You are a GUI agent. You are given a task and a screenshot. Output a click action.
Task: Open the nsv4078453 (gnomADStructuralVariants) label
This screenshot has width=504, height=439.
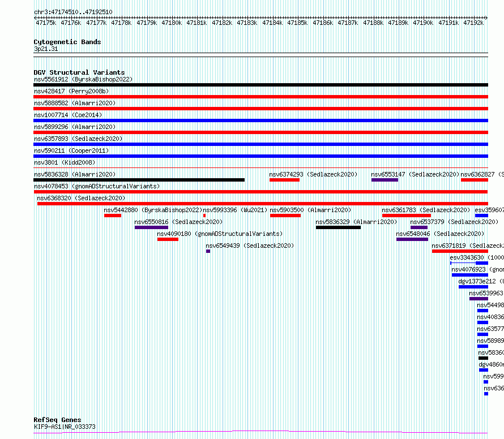(x=97, y=186)
